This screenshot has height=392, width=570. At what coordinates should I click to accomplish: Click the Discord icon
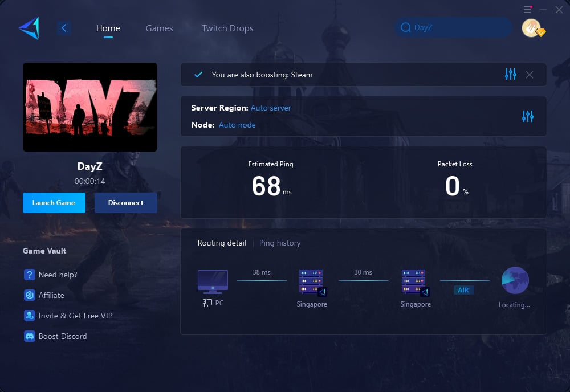click(x=30, y=336)
